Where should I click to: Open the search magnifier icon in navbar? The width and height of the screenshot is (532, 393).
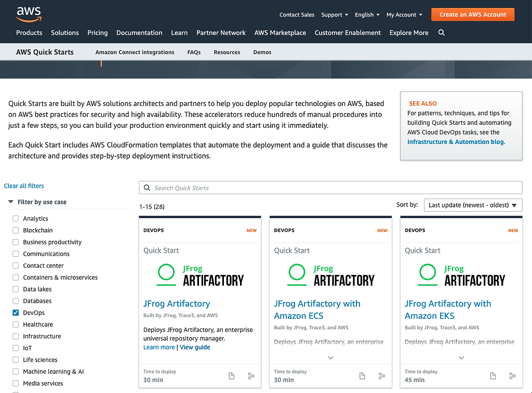(x=441, y=32)
